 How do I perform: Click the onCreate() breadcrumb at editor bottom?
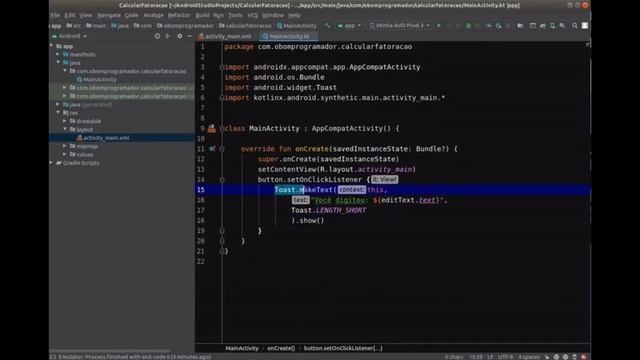tap(281, 348)
